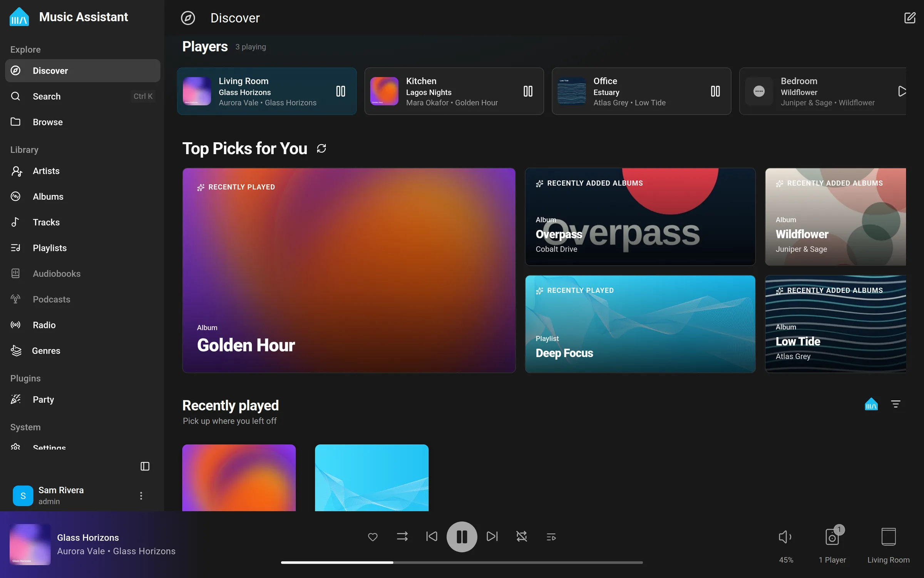The width and height of the screenshot is (924, 578).
Task: Open the Living Room player selector
Action: pos(889,545)
